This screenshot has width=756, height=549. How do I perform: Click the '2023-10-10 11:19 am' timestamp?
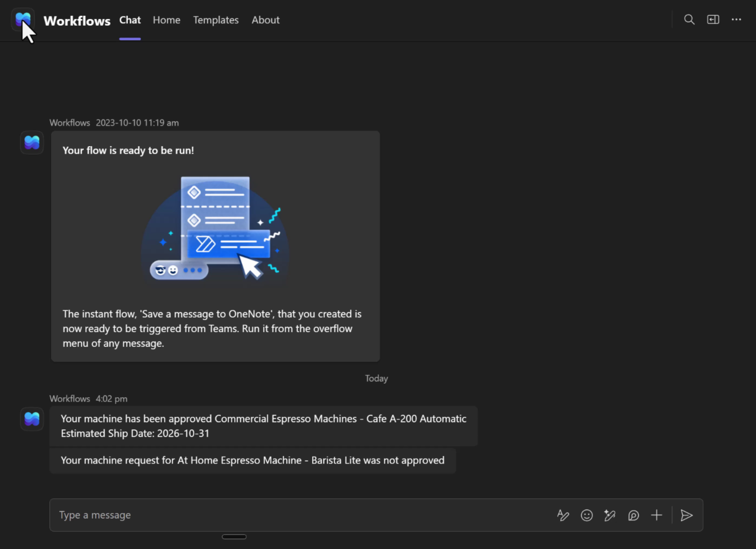pyautogui.click(x=137, y=123)
